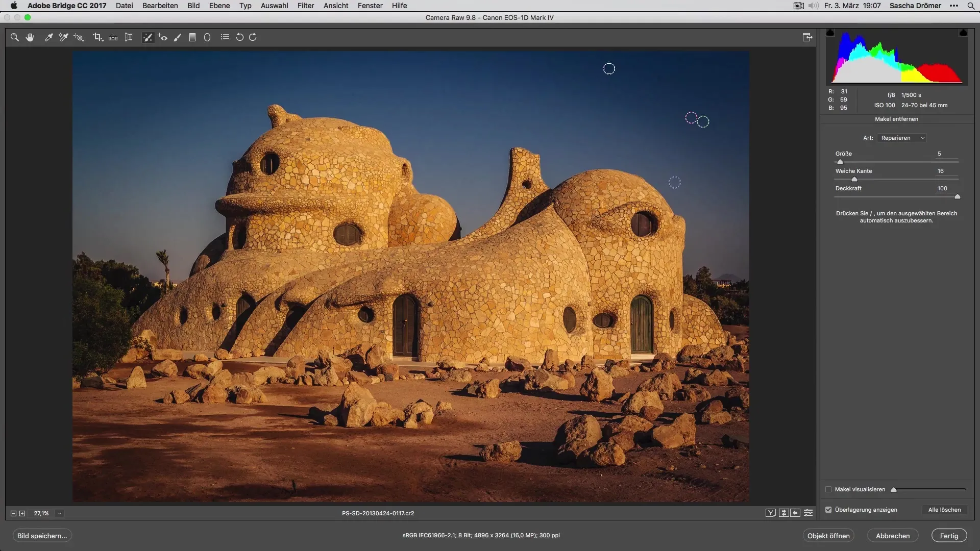Screen dimensions: 980x551
Task: Enable Makel visualisieren checkbox
Action: coord(828,489)
